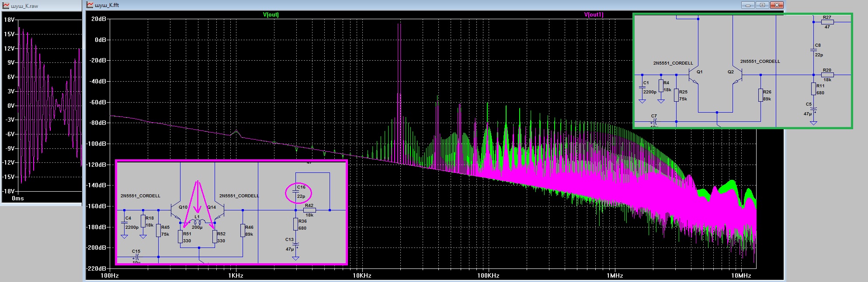This screenshot has height=282, width=868.
Task: Select capacitor C1 2200p in green schematic
Action: point(642,88)
